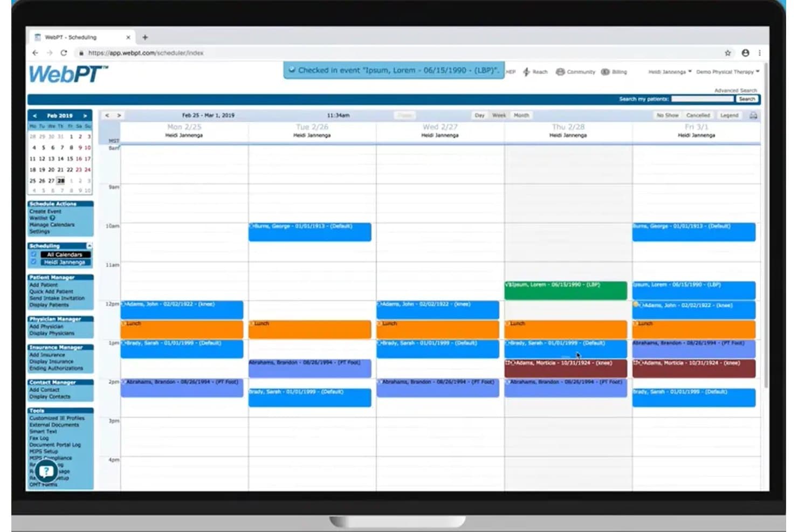The width and height of the screenshot is (798, 532).
Task: Toggle the Heidi Jannenga calendar checkbox
Action: tap(33, 262)
